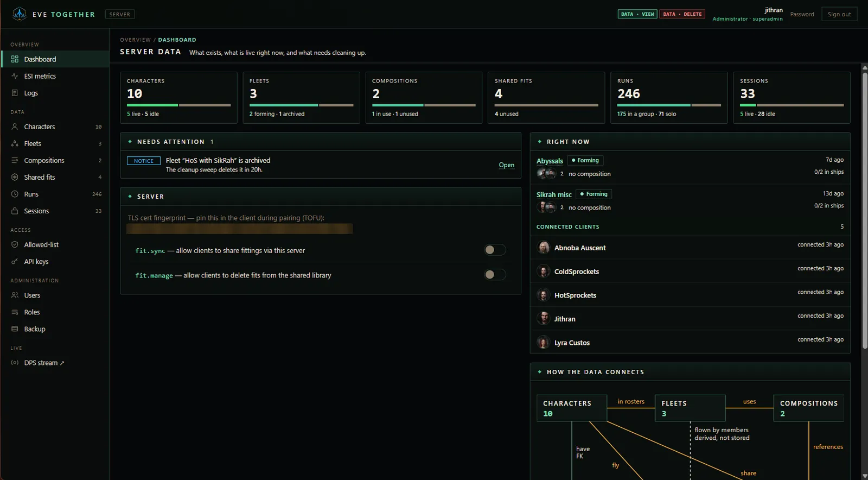
Task: Click the Sign out button
Action: pyautogui.click(x=839, y=14)
